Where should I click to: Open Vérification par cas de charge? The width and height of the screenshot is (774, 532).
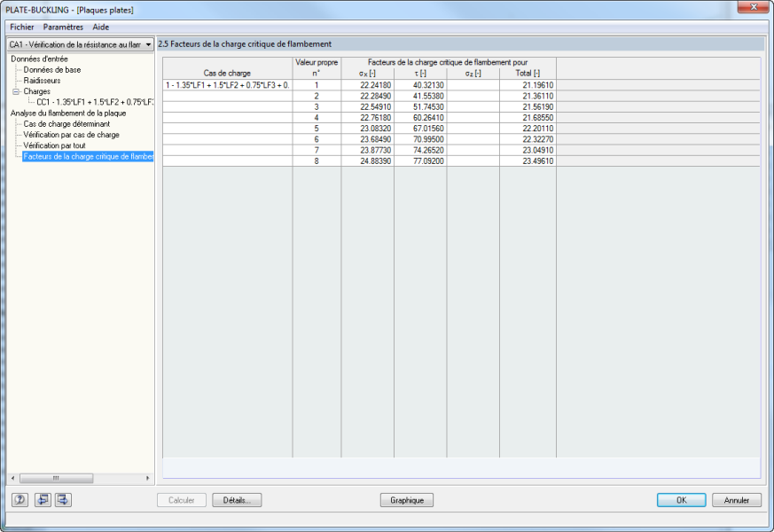coord(71,135)
